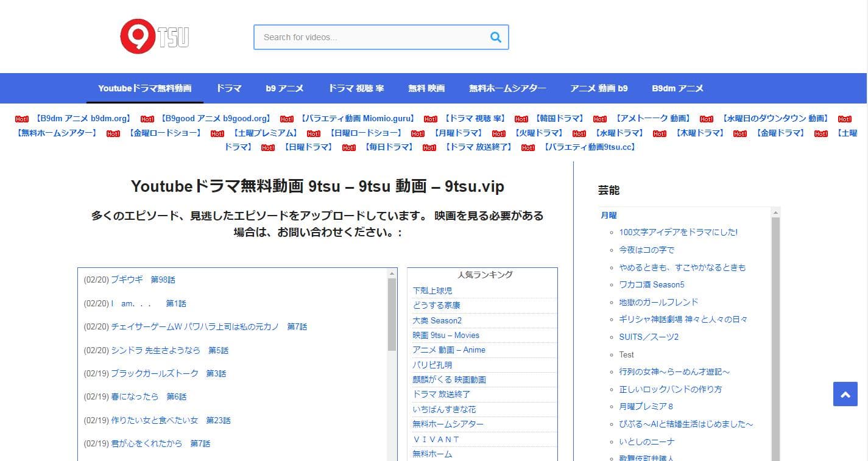The height and width of the screenshot is (461, 868).
Task: Open the アニメ 動画 b9 nav tab
Action: pos(599,88)
